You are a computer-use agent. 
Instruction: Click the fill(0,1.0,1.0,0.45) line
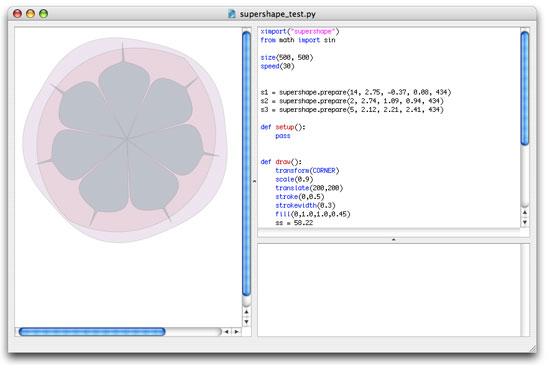click(x=313, y=214)
